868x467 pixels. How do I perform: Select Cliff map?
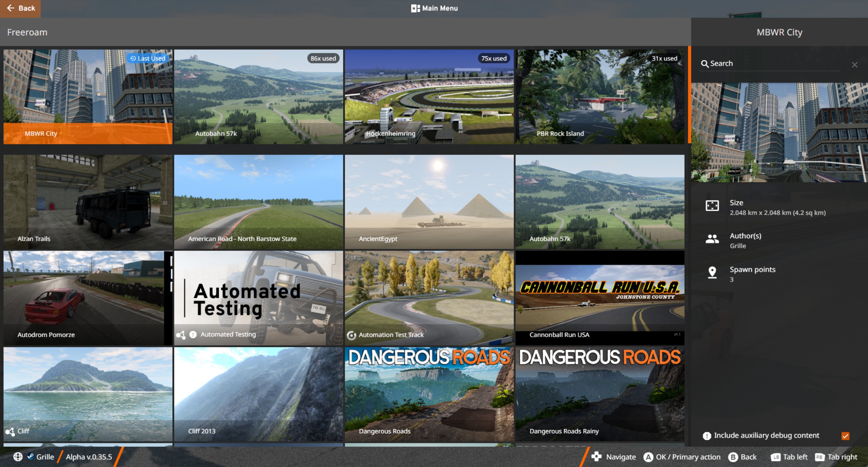(x=88, y=394)
